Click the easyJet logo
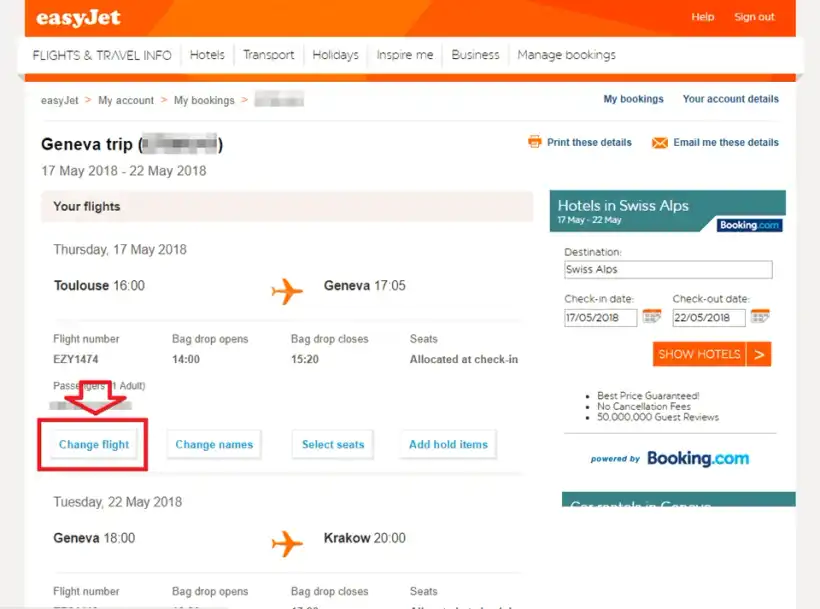 [x=77, y=17]
